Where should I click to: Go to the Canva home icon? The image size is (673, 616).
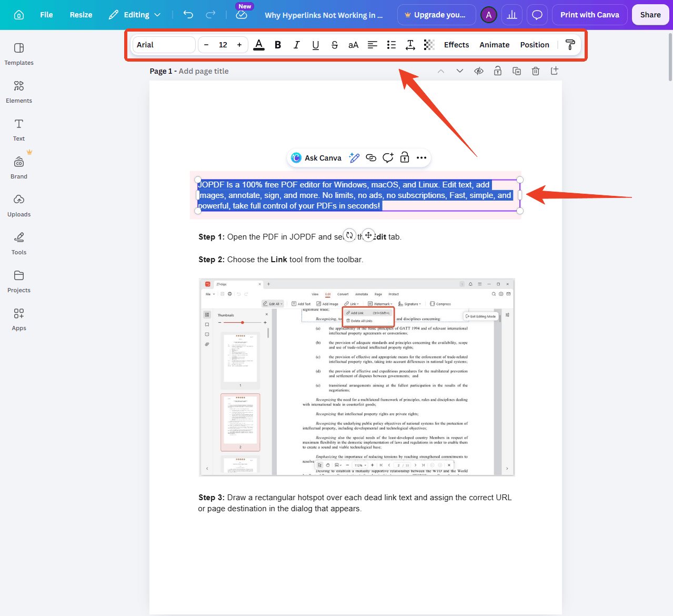18,15
